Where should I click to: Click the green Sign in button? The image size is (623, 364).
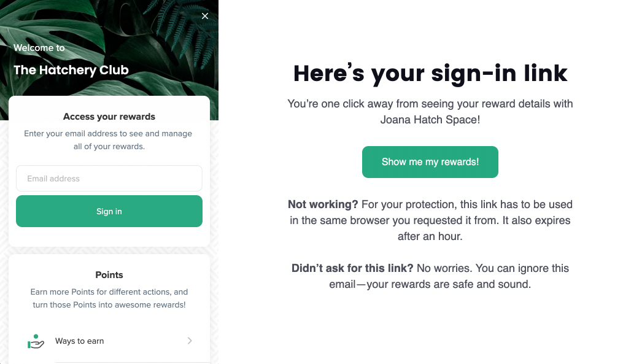[109, 211]
